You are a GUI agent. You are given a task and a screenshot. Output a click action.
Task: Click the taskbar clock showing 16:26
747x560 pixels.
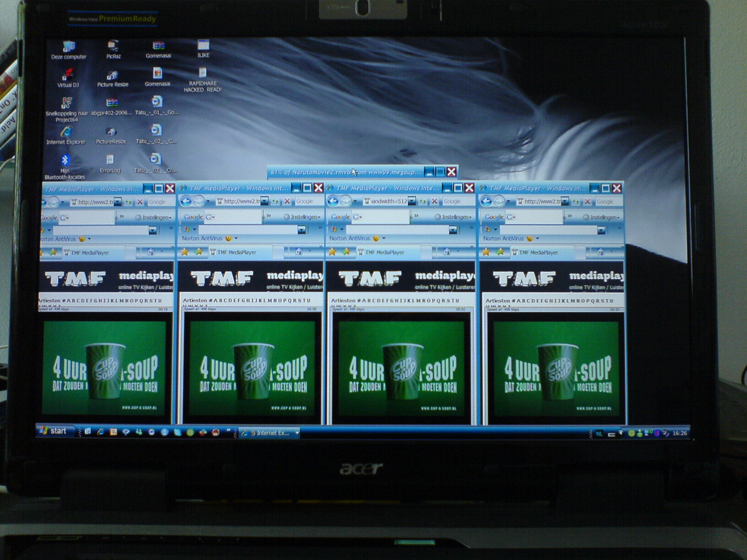pos(680,433)
